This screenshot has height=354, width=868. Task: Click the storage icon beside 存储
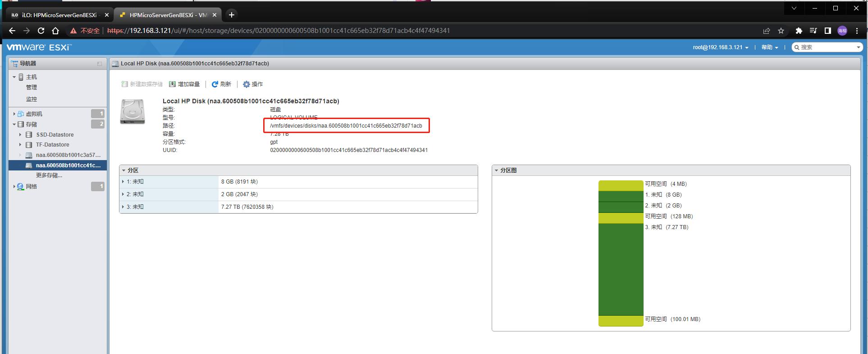(21, 124)
